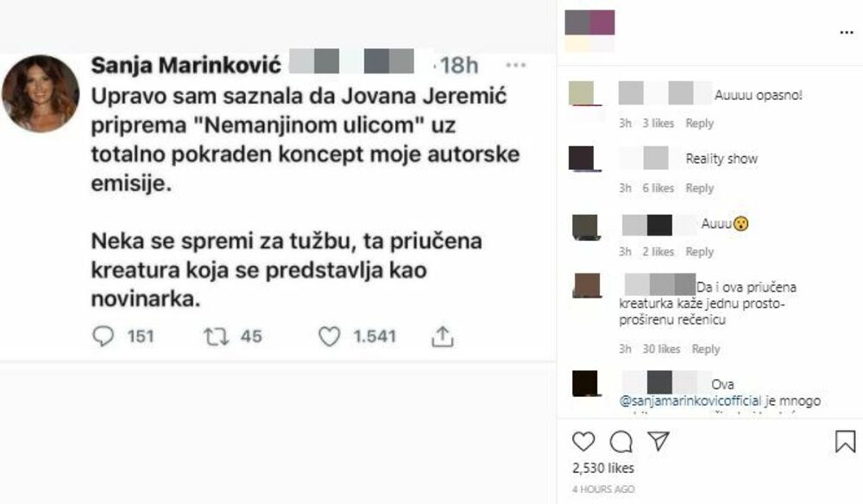Open the Instagram post author's avatar
Viewport: 863px width, 504px height.
click(x=589, y=31)
